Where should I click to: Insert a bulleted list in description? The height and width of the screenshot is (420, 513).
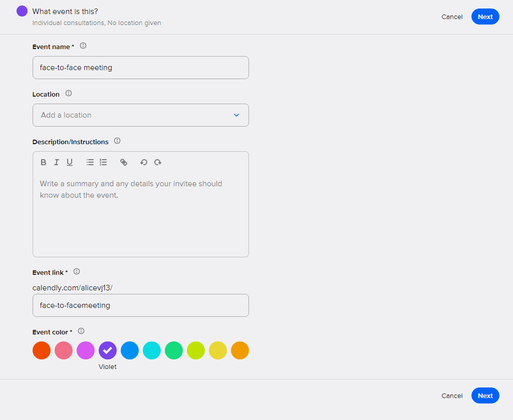tap(90, 162)
